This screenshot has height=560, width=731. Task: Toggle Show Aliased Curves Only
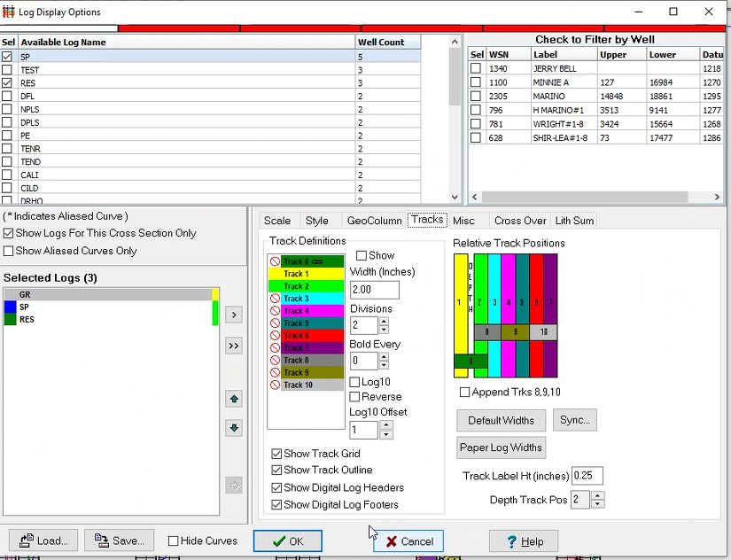coord(9,251)
